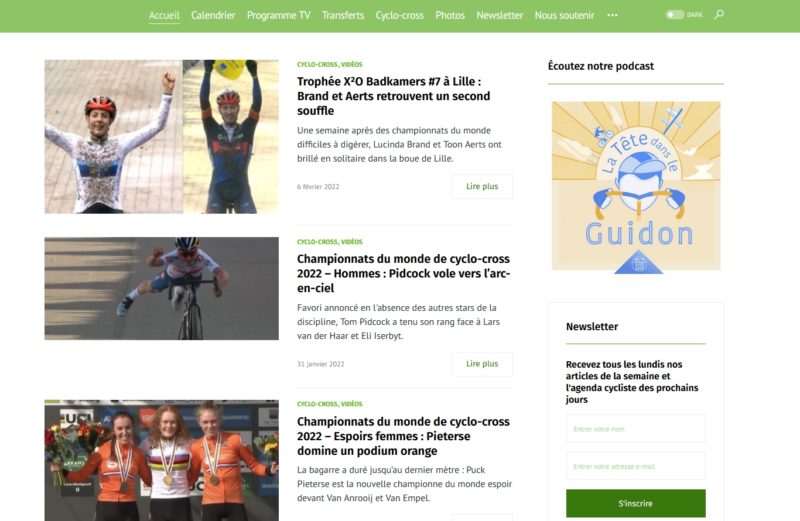Focus the e-mail address newsletter field
This screenshot has width=800, height=521.
tap(636, 466)
